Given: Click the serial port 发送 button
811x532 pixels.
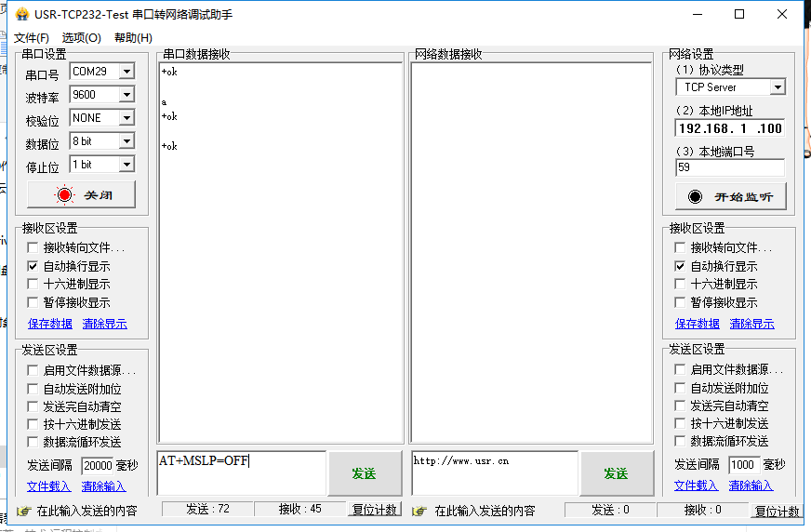Looking at the screenshot, I should [366, 473].
